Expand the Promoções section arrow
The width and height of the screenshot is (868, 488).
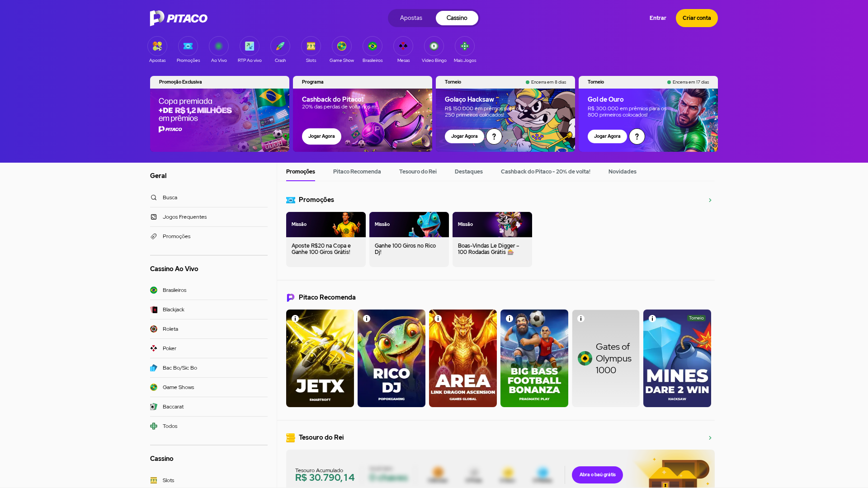click(710, 200)
